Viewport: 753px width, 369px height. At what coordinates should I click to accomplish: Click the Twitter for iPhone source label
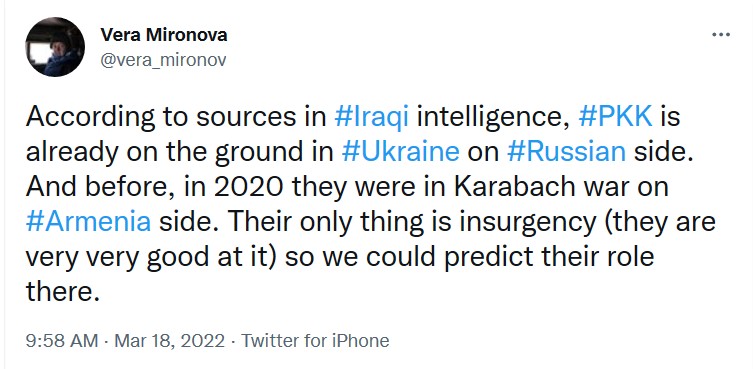(x=315, y=341)
